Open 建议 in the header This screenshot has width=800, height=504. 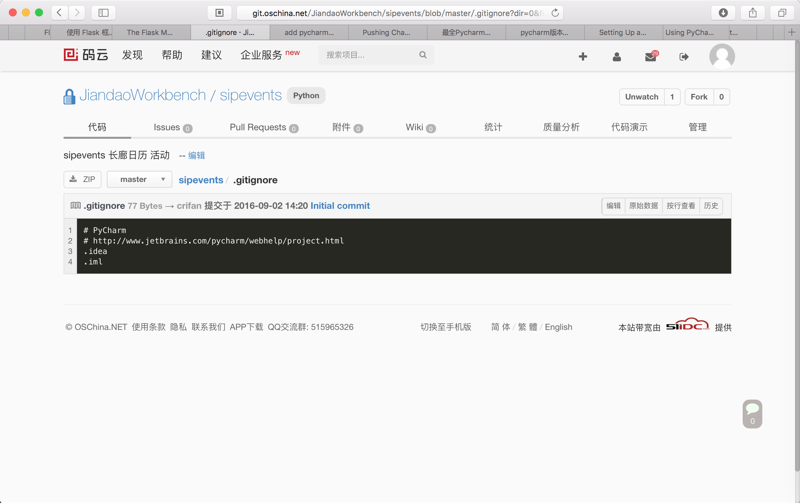211,55
